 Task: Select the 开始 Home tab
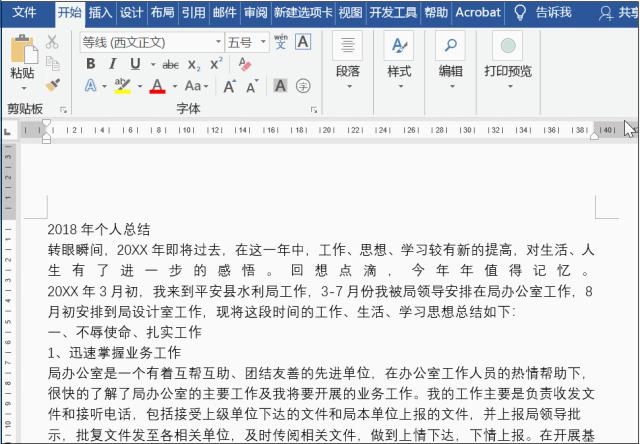(70, 12)
